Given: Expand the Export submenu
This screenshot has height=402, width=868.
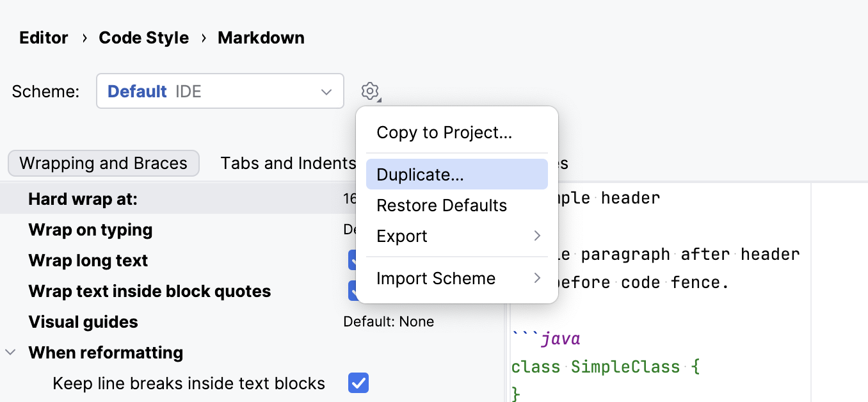Looking at the screenshot, I should [402, 236].
